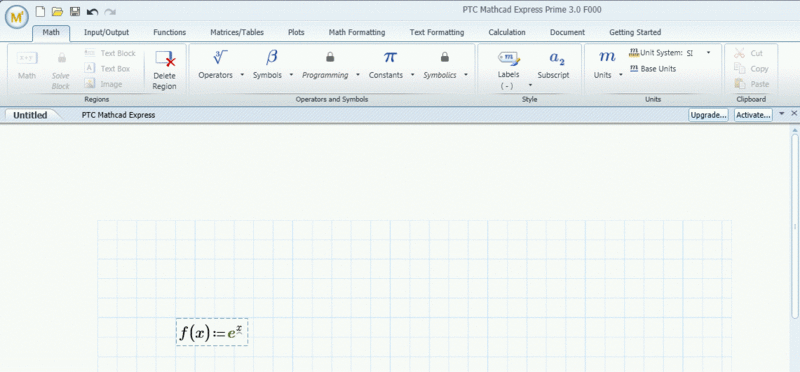800x372 pixels.
Task: Select the Math ribbon tab
Action: (51, 32)
